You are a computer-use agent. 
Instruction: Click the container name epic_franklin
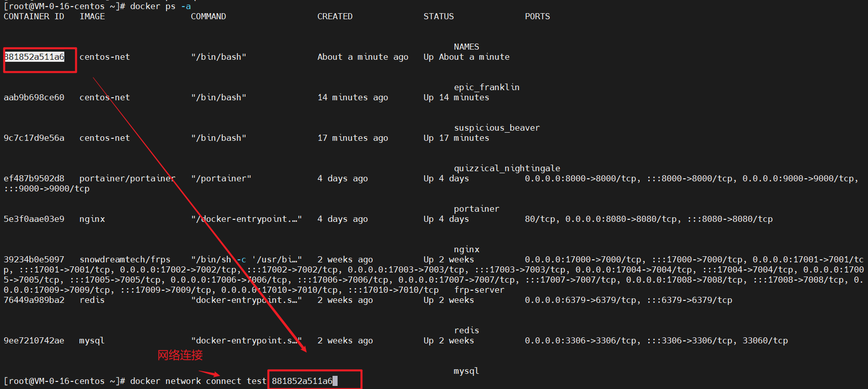pyautogui.click(x=487, y=87)
